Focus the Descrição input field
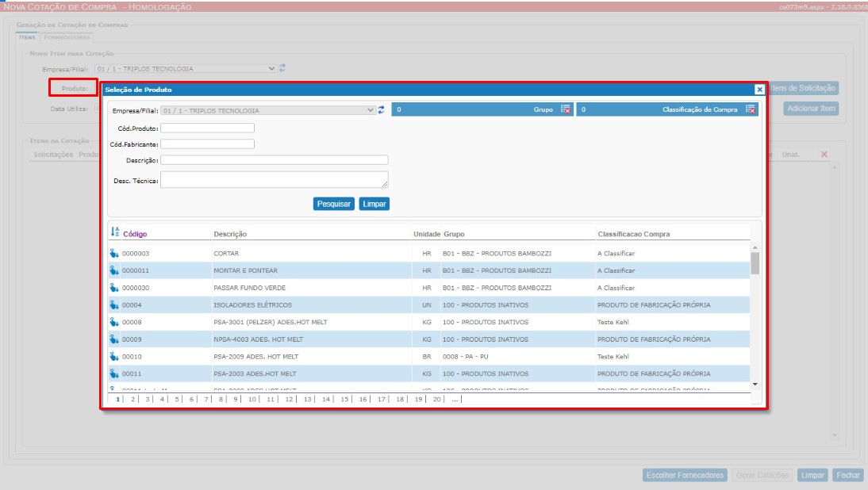 point(275,160)
